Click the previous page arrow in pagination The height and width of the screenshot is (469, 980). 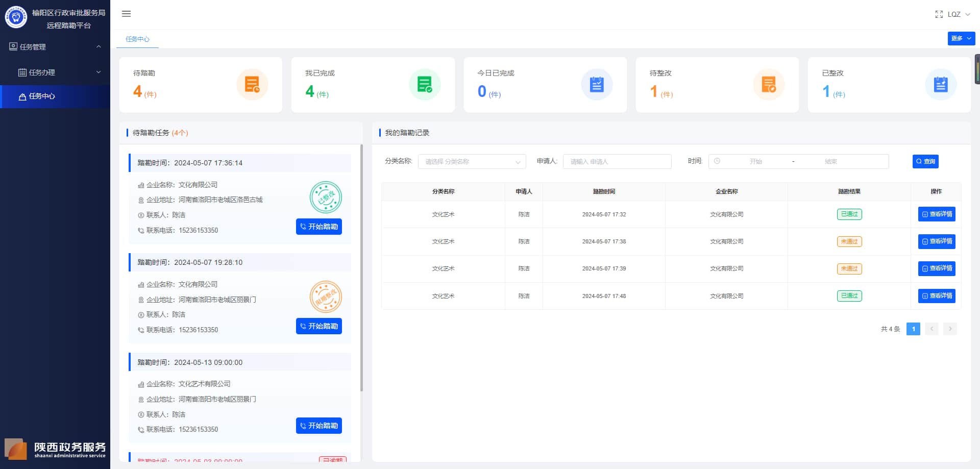coord(932,329)
